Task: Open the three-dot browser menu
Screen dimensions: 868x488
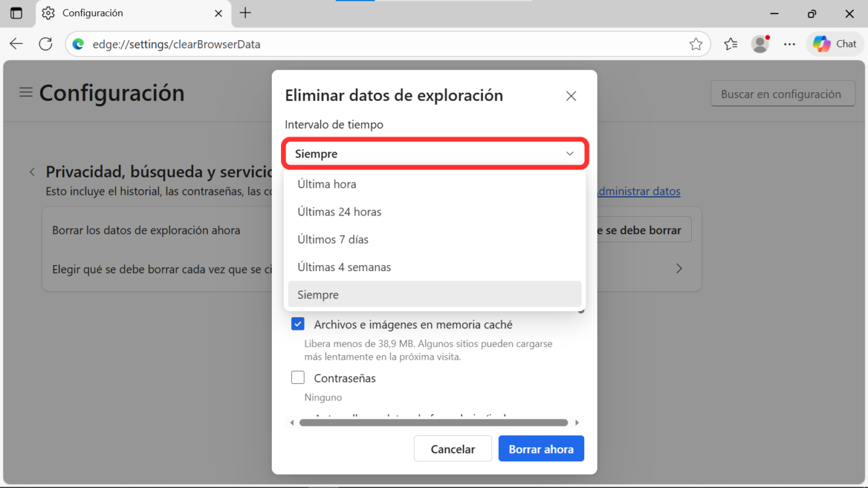Action: coord(789,44)
